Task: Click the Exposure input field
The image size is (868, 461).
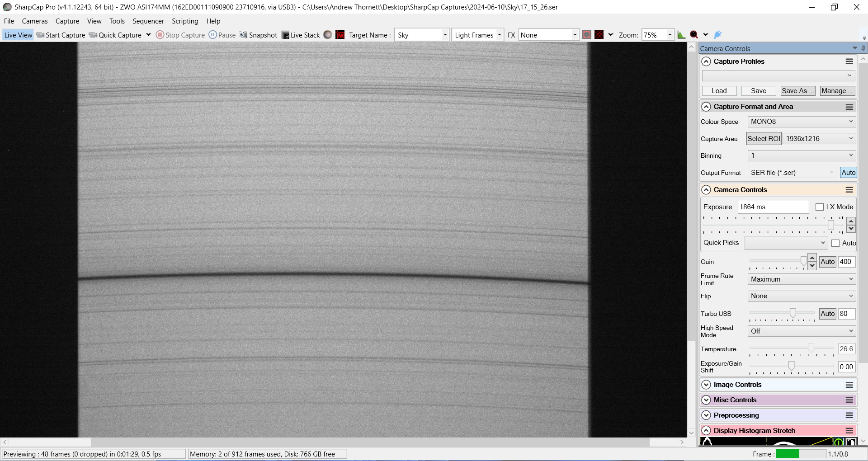Action: [773, 207]
